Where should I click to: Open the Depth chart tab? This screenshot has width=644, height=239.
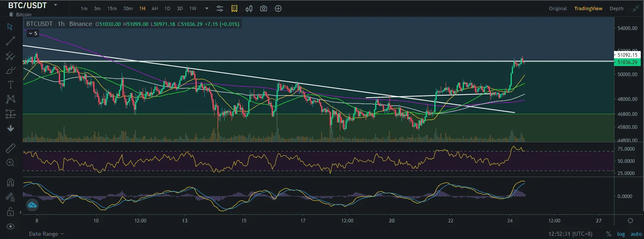click(616, 9)
